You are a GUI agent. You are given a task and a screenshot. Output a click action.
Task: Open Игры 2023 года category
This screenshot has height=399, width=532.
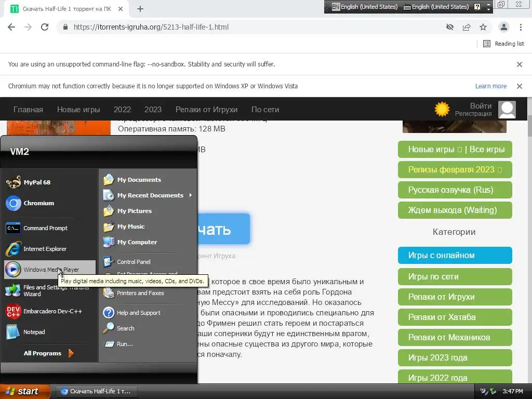(x=455, y=357)
